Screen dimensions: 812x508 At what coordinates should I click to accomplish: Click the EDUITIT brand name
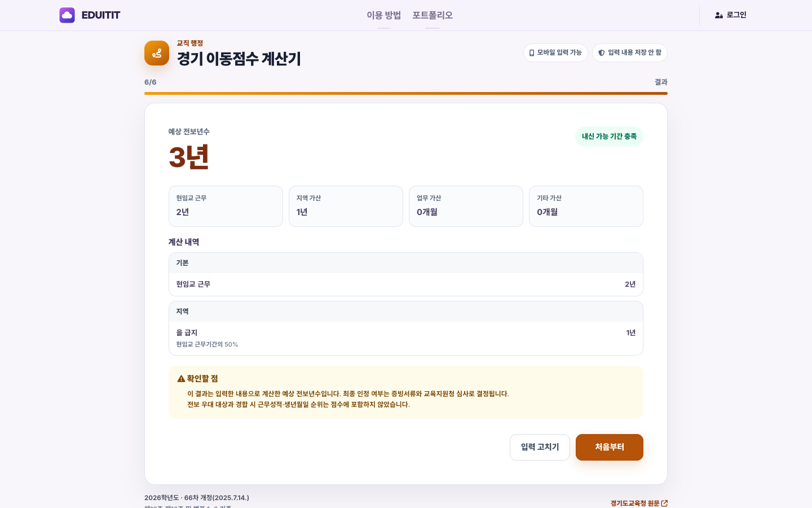point(101,15)
